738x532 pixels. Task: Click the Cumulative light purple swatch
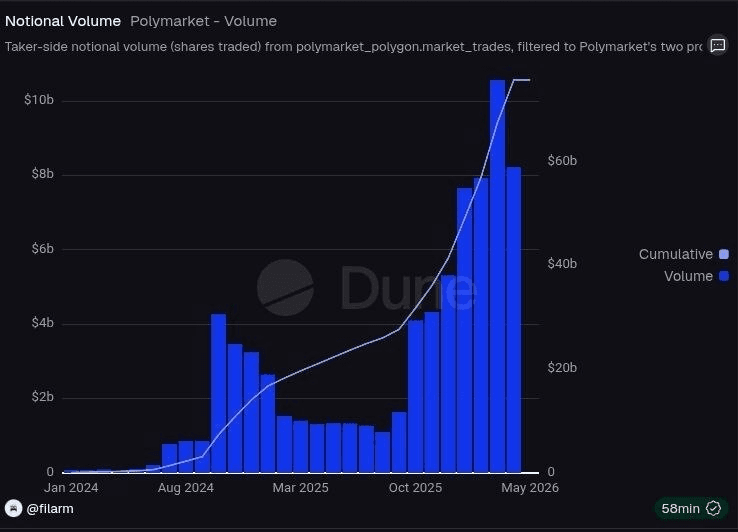tap(724, 254)
